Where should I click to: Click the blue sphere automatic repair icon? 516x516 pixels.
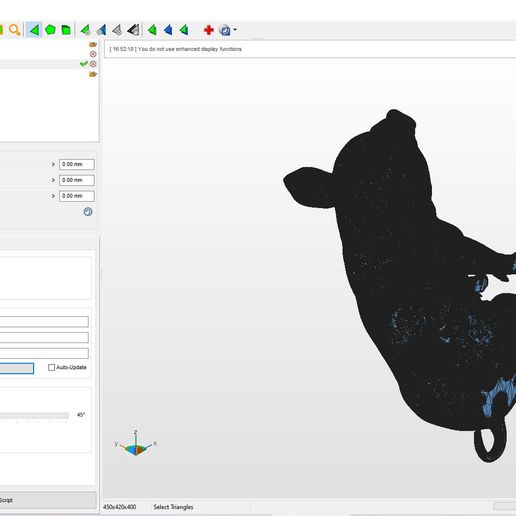(225, 30)
